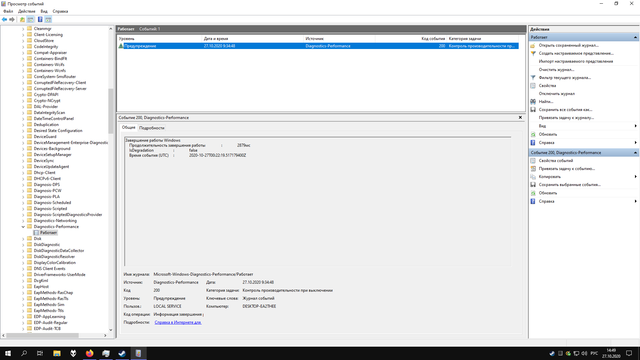Launch Firefox from the taskbar
This screenshot has height=360, width=640.
(89, 353)
